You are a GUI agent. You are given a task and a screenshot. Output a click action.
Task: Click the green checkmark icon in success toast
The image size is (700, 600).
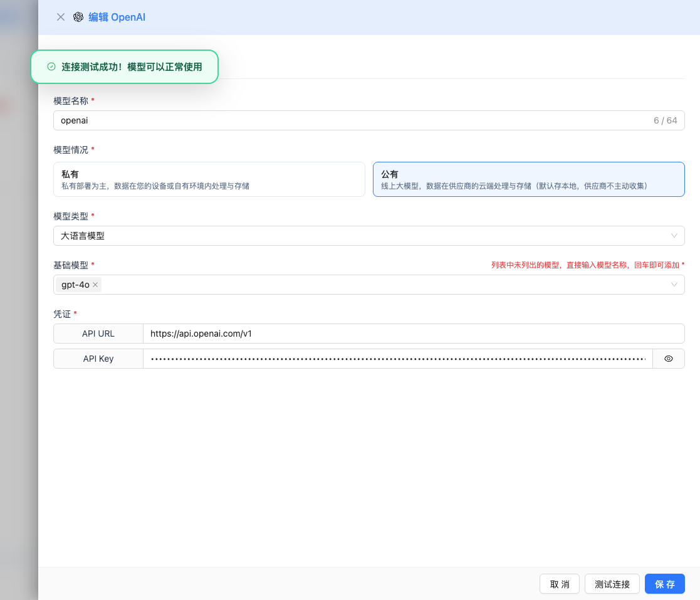coord(51,66)
